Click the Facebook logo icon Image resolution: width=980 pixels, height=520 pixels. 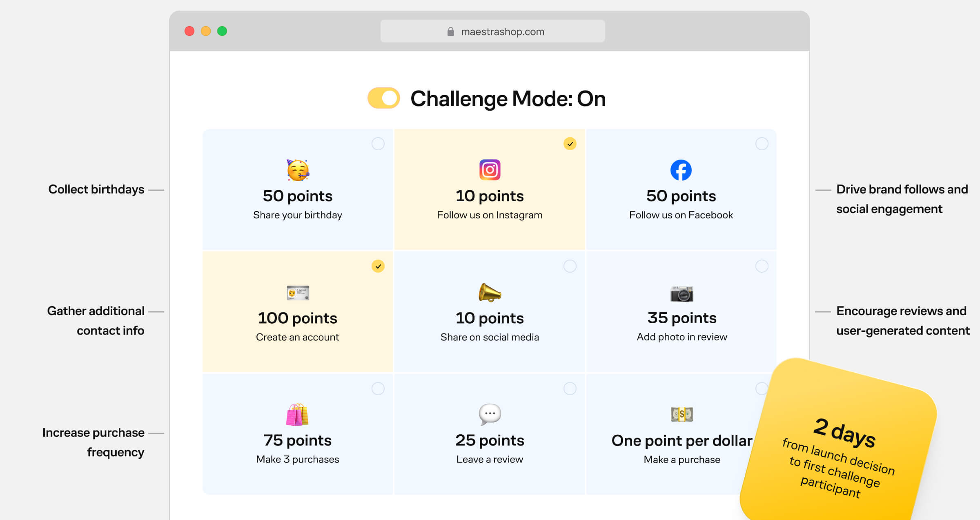(x=681, y=170)
